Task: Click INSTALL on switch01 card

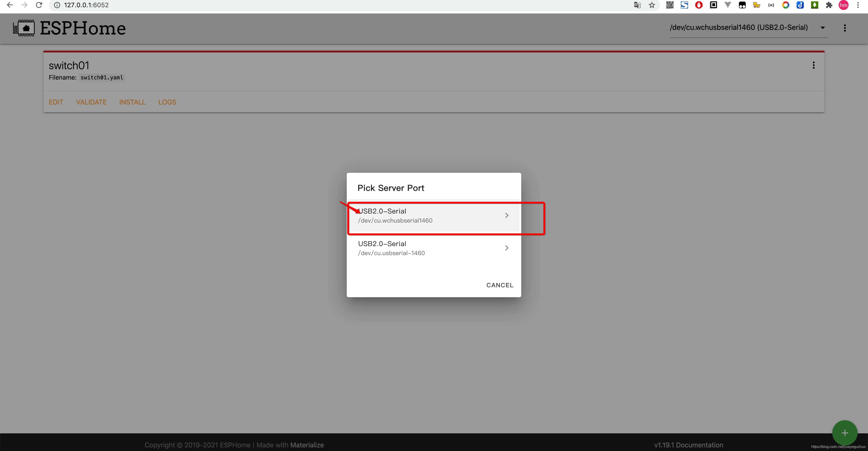Action: point(132,102)
